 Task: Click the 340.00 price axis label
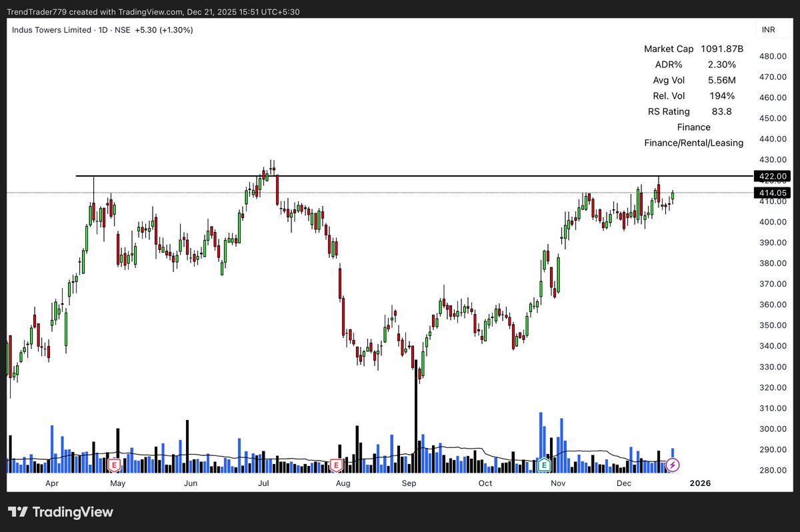pos(773,345)
